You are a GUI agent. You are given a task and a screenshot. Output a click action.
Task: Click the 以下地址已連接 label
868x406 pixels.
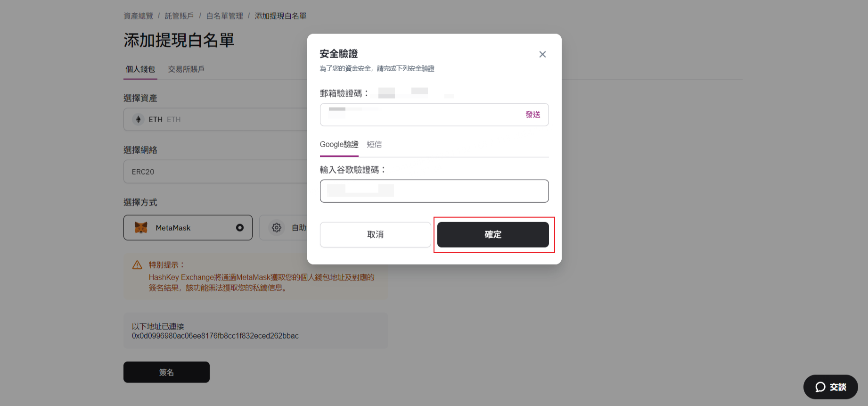coord(158,326)
